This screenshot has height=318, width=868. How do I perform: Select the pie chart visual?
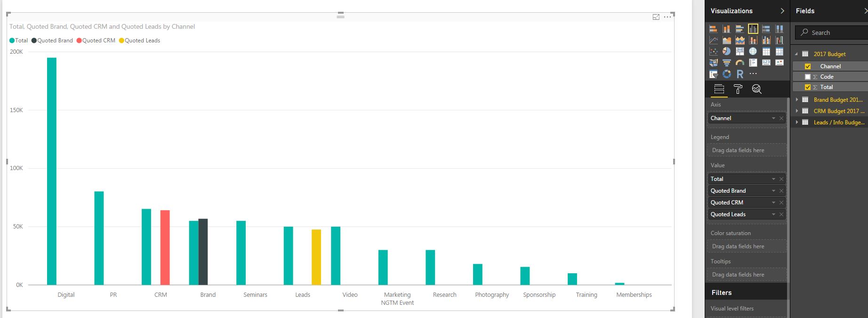(727, 51)
